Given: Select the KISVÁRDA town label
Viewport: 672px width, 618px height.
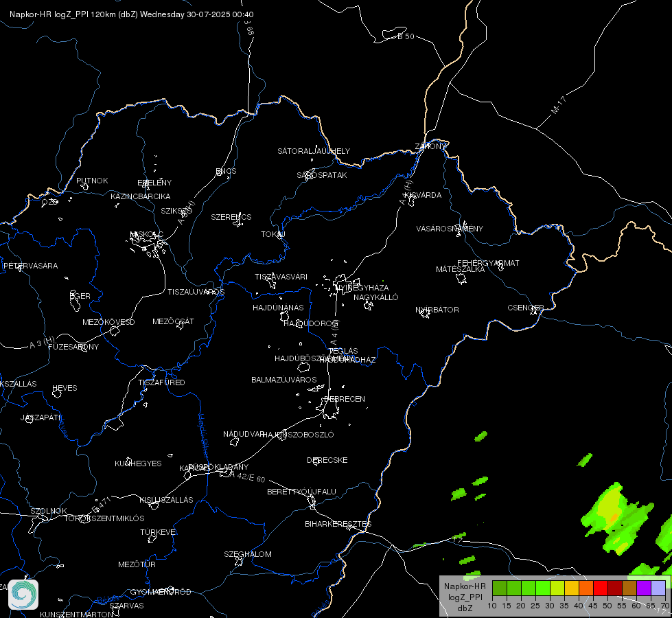Looking at the screenshot, I should [x=424, y=195].
